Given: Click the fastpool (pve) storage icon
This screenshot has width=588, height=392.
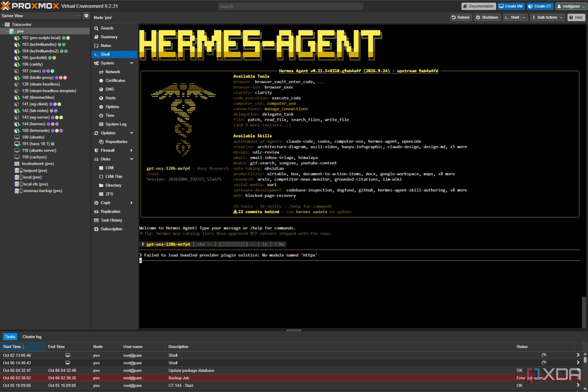Looking at the screenshot, I should (18, 170).
